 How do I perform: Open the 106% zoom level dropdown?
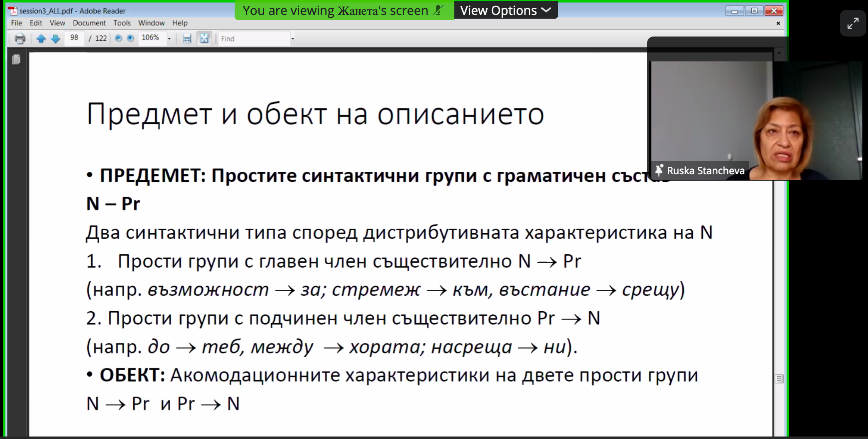169,39
